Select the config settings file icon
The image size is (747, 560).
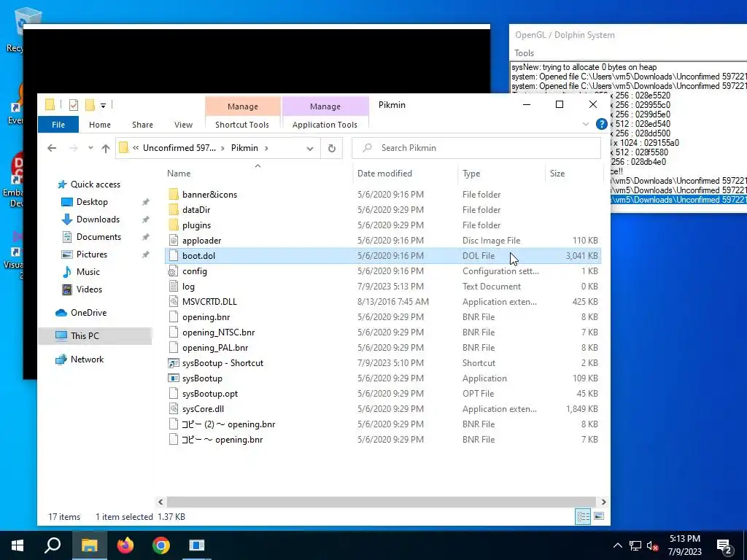(174, 271)
